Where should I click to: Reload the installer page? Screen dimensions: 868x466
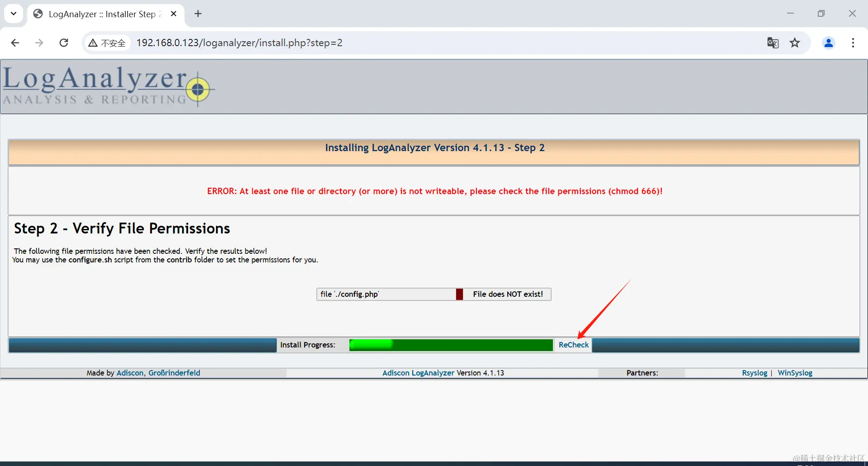64,43
